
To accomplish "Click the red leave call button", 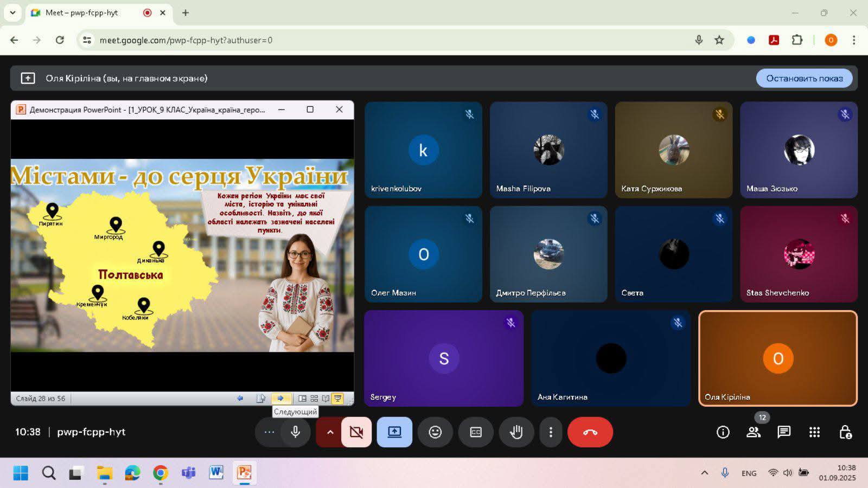I will [x=590, y=432].
